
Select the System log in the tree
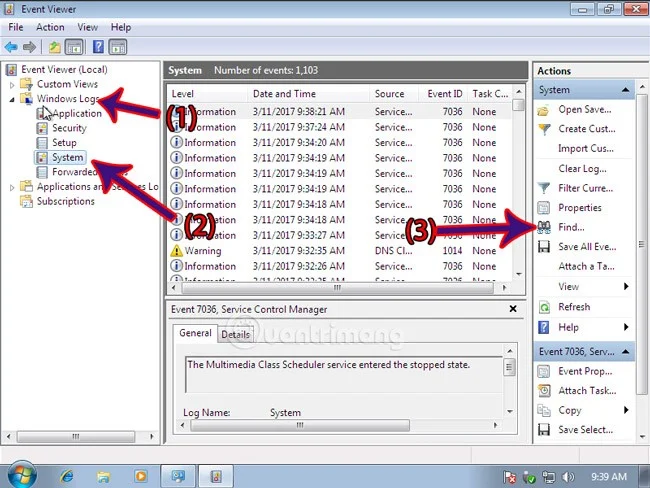pyautogui.click(x=67, y=158)
